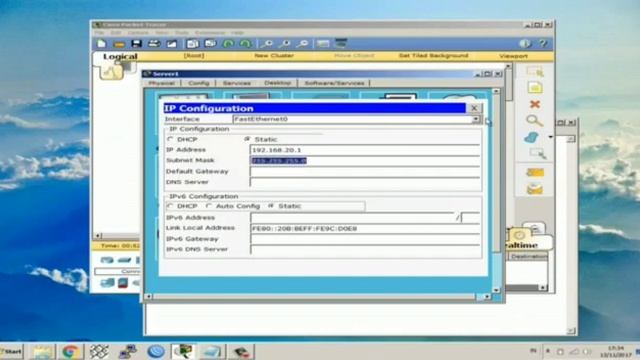The width and height of the screenshot is (640, 360).
Task: Click Set Tiled Background button
Action: tap(433, 56)
